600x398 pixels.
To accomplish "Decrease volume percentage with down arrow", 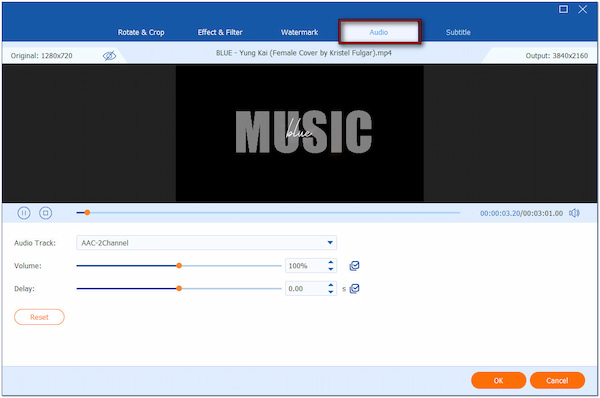I will (331, 269).
